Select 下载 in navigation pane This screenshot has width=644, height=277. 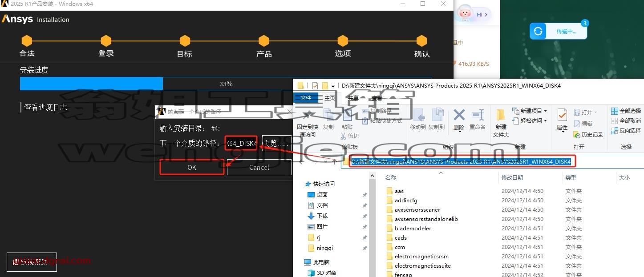[322, 216]
